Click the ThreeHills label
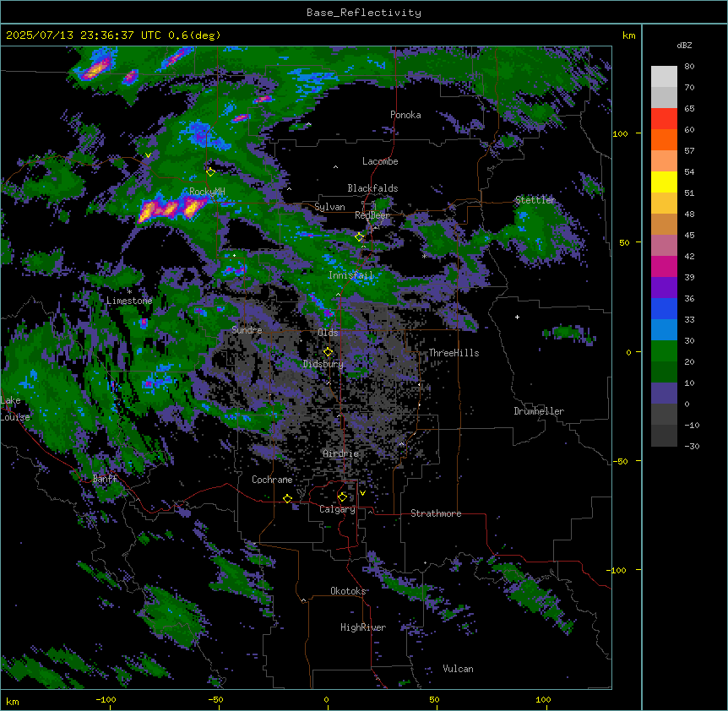 [454, 353]
